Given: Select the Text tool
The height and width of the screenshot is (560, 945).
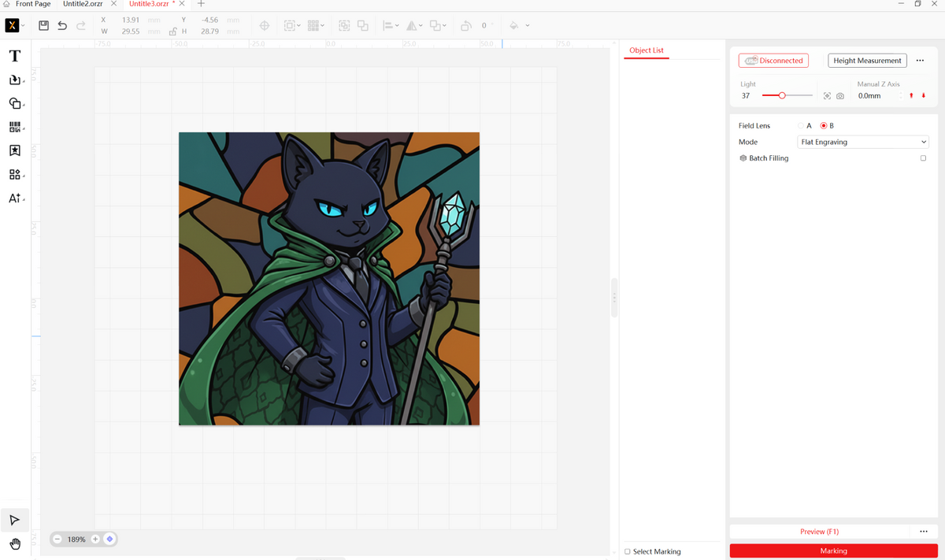Looking at the screenshot, I should [14, 55].
